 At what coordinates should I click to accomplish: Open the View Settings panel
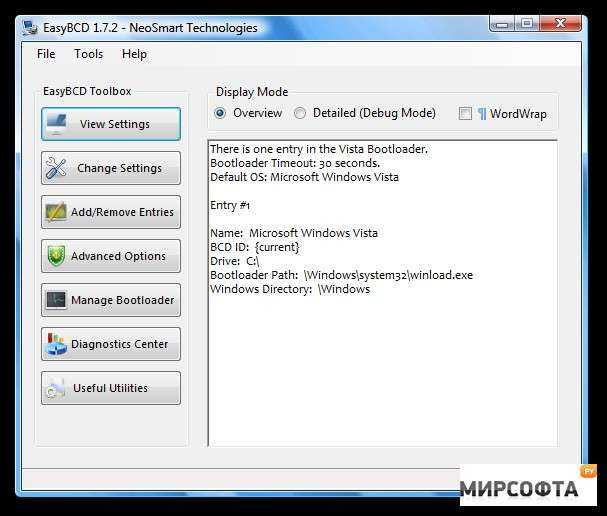coord(111,124)
